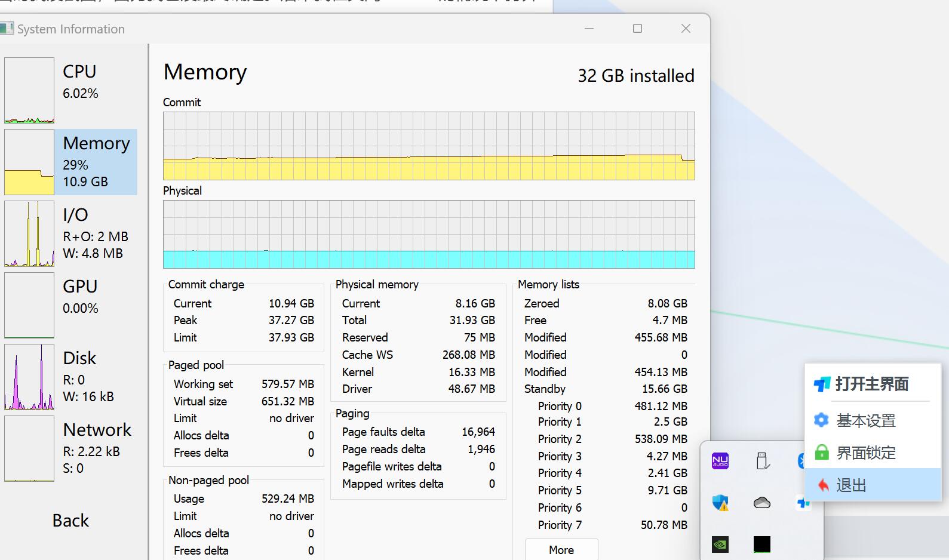
Task: Go Back from System Information details
Action: click(x=70, y=521)
